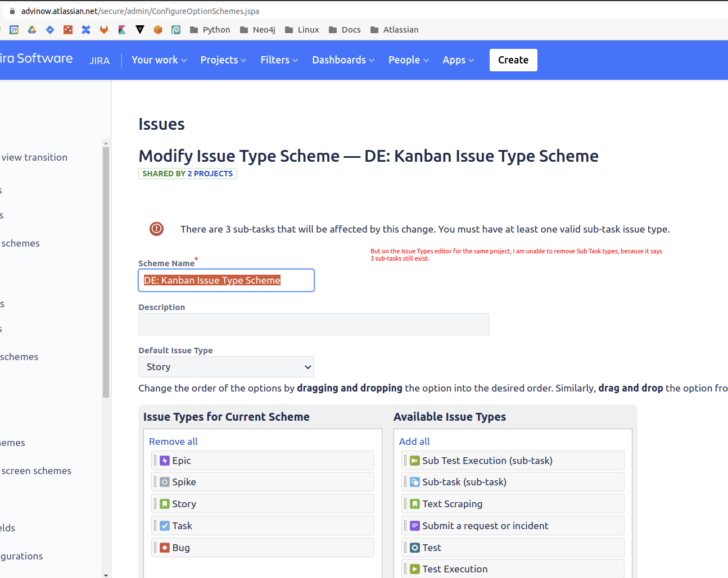Open the Confluence bookmark icon

(86, 30)
